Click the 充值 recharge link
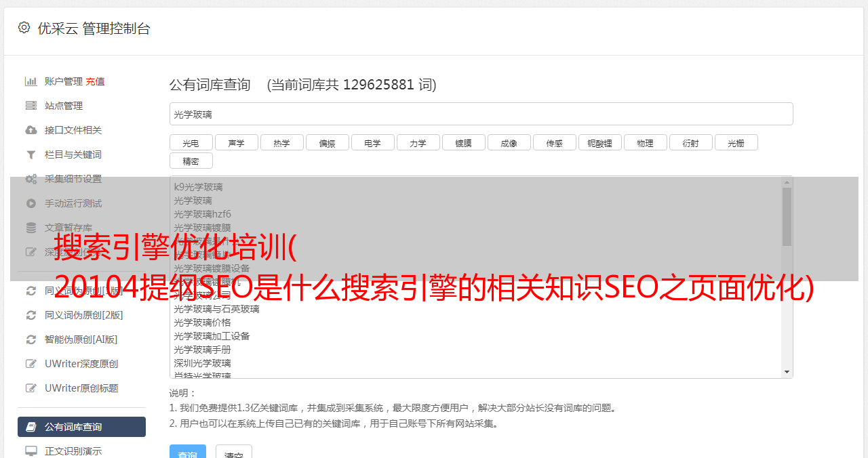Viewport: 868px width, 458px height. pyautogui.click(x=95, y=81)
